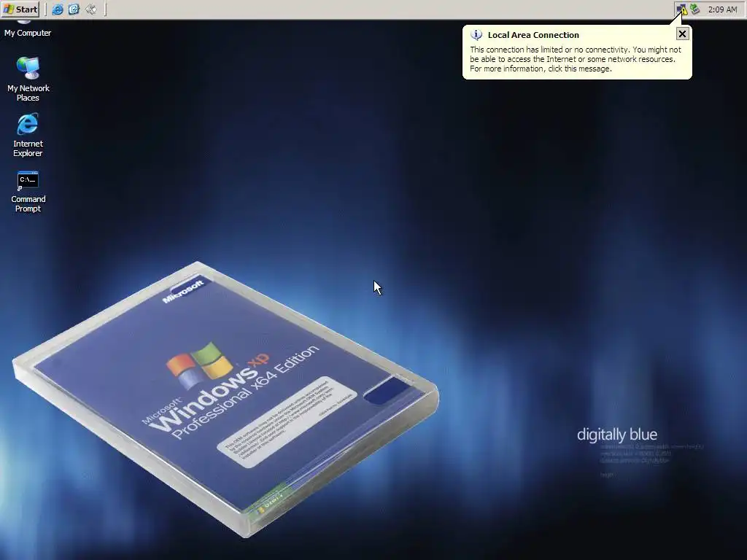
Task: Click the 2:09 AM system clock
Action: [x=722, y=9]
